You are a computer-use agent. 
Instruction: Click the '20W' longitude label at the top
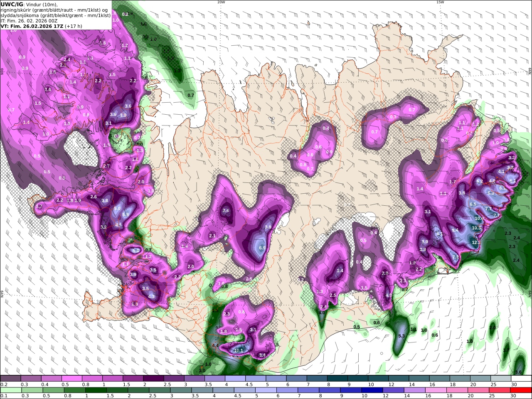pyautogui.click(x=221, y=2)
